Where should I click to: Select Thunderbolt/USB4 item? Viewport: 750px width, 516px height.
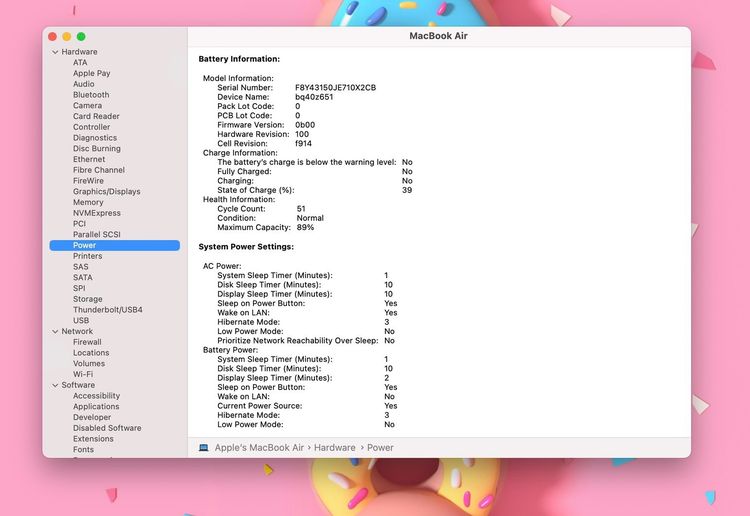click(108, 310)
